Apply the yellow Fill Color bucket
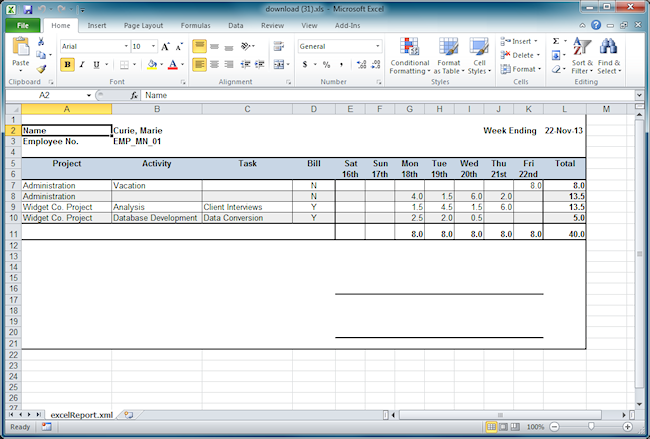Screen dimensions: 650x439 tap(152, 65)
